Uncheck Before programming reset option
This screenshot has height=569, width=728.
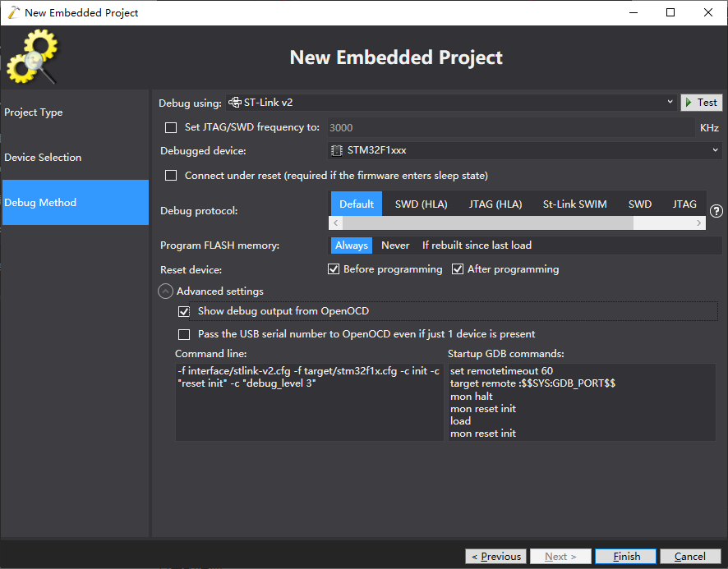click(334, 269)
